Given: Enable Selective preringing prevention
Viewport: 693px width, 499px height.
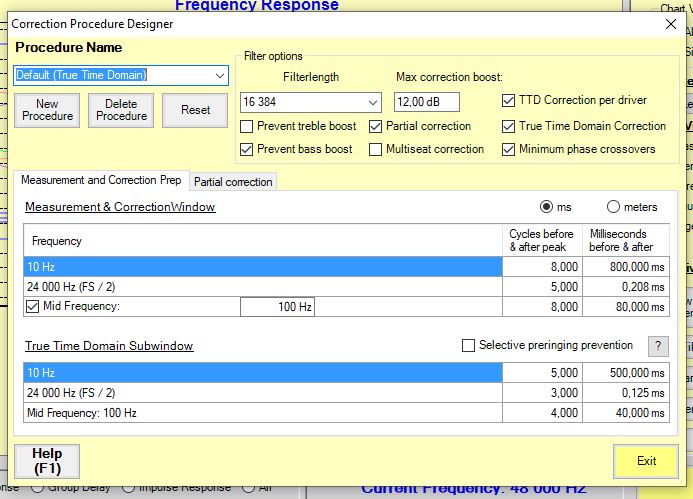Looking at the screenshot, I should [469, 346].
